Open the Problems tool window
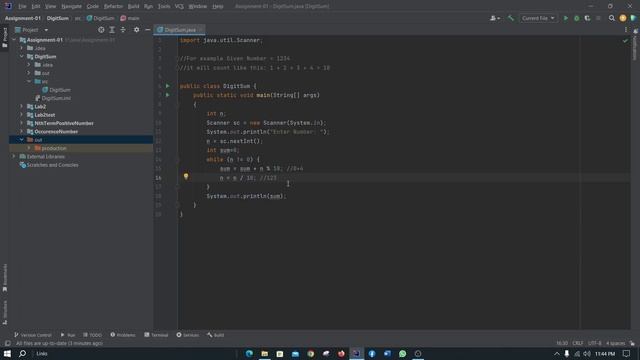 coord(123,335)
